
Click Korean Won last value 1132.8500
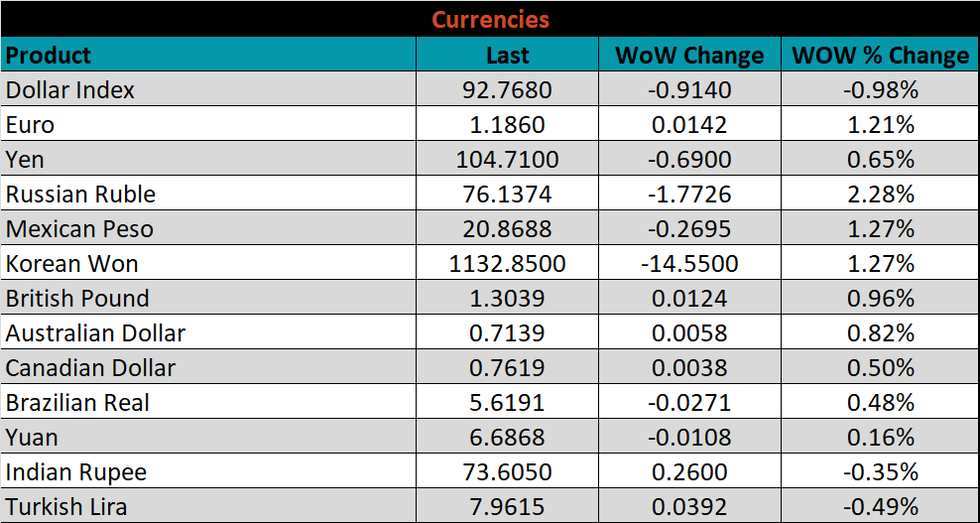507,264
